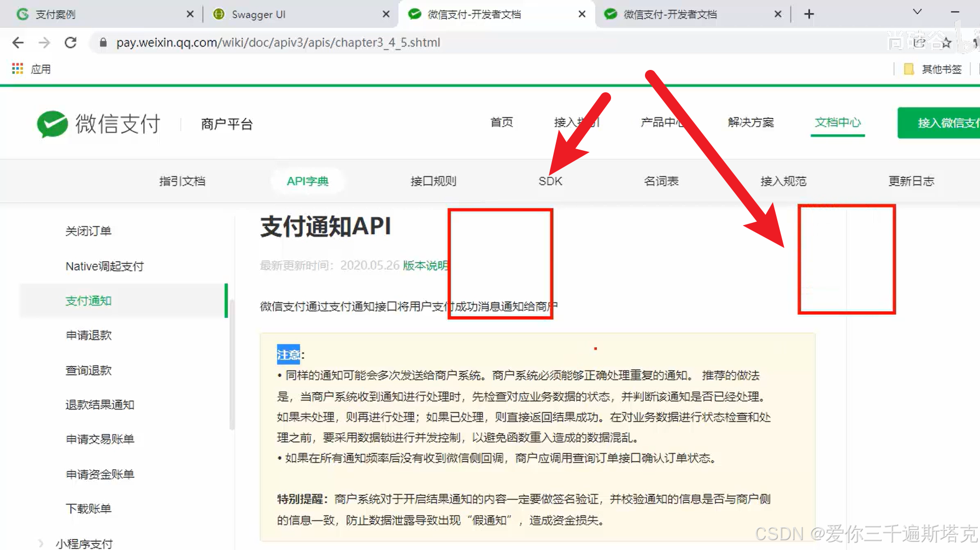Viewport: 980px width, 550px height.
Task: Select the 名词表 sub-navigation item
Action: [x=661, y=181]
